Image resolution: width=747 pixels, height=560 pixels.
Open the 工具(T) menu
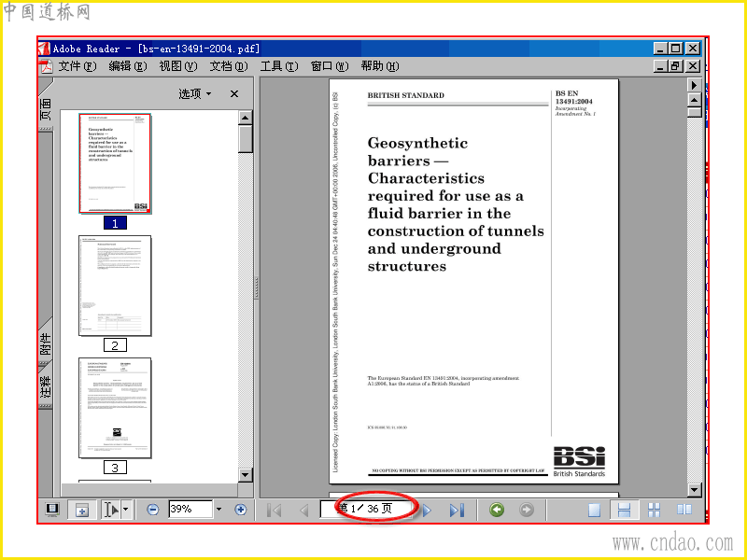pyautogui.click(x=279, y=66)
